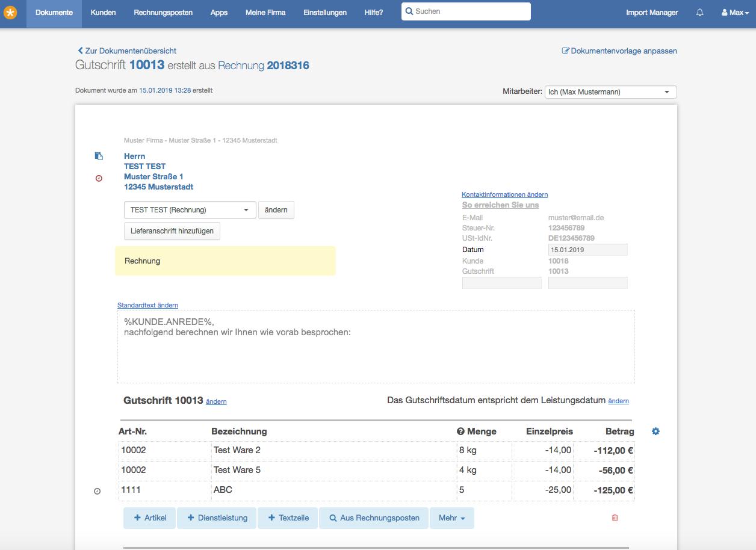Image resolution: width=756 pixels, height=550 pixels.
Task: Click the Lieferanschrift hinzufügen button
Action: 172,231
